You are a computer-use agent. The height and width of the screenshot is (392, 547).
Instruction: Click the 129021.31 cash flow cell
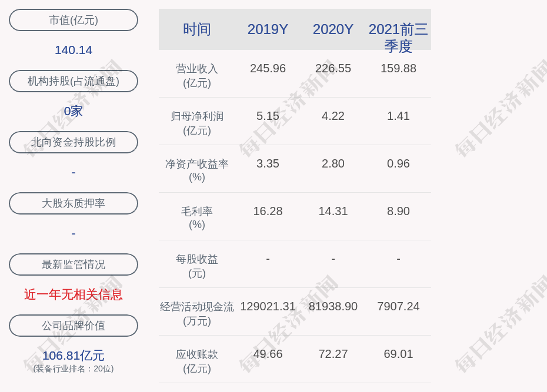click(268, 306)
